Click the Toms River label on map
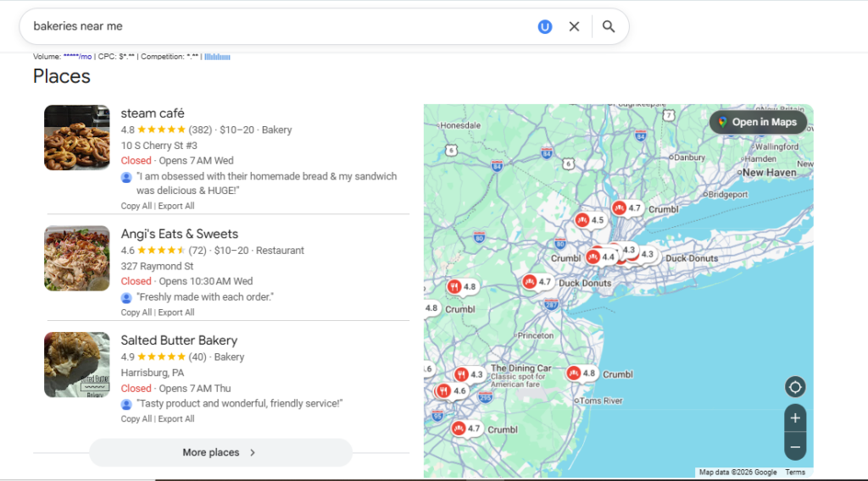This screenshot has height=481, width=868. [601, 401]
